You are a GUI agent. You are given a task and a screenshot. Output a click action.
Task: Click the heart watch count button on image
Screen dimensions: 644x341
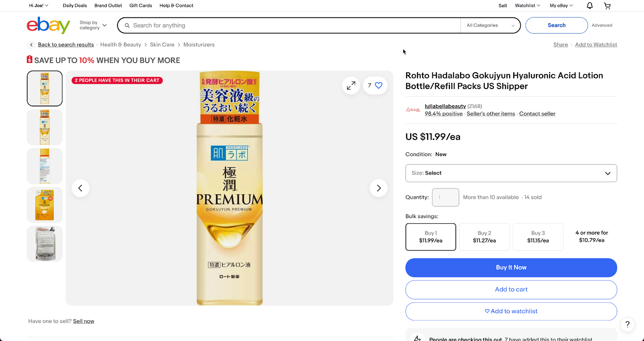point(375,85)
